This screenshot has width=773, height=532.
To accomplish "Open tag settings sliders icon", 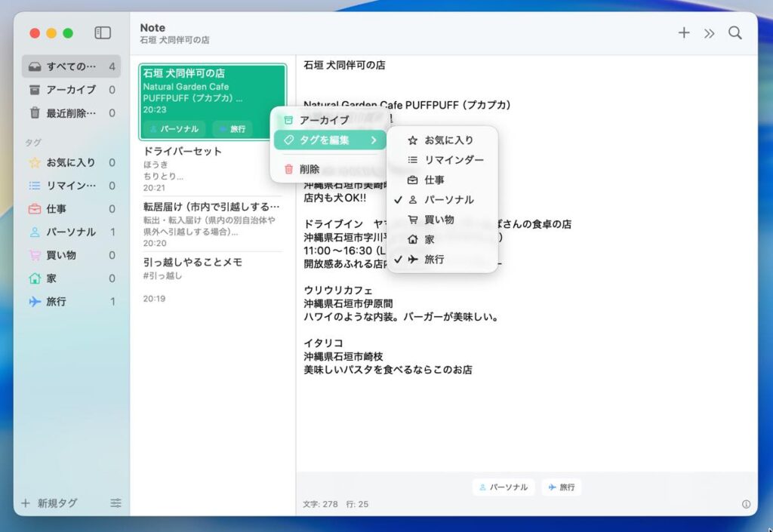I will (x=115, y=503).
